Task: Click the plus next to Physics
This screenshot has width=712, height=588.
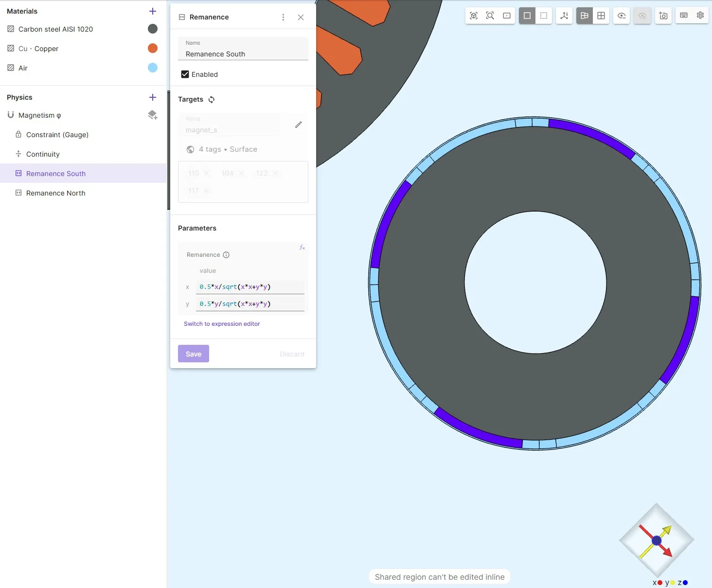Action: [153, 97]
